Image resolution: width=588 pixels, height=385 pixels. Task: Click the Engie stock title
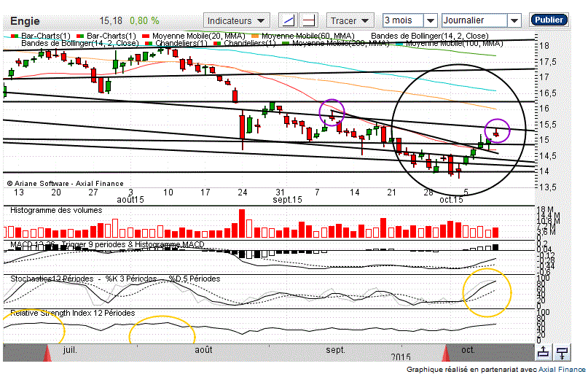[x=25, y=21]
